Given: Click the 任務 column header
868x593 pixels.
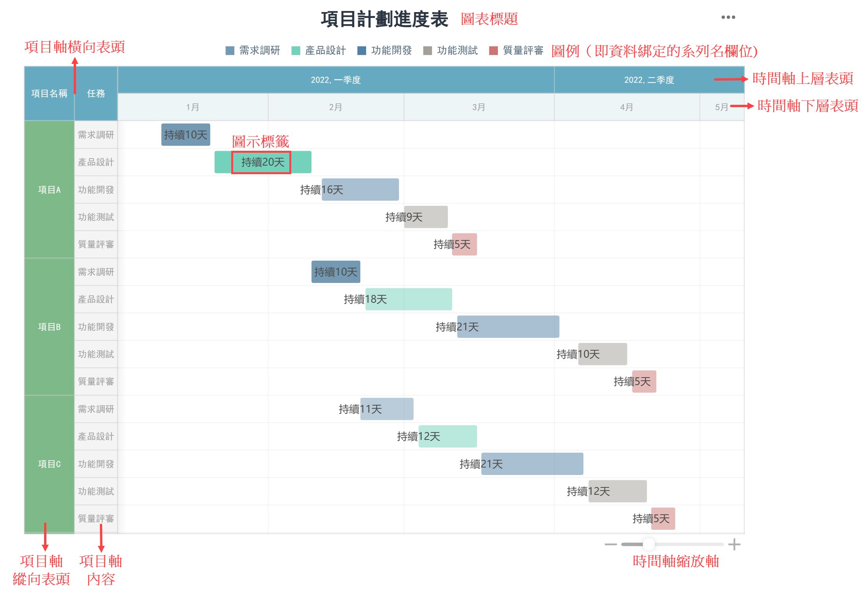Looking at the screenshot, I should pyautogui.click(x=96, y=94).
